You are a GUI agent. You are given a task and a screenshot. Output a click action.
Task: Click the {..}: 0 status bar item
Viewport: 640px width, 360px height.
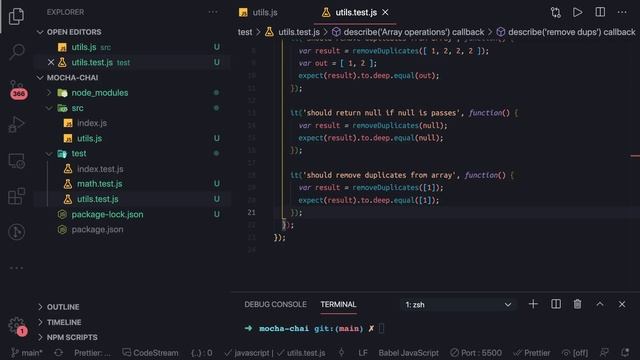pos(202,353)
